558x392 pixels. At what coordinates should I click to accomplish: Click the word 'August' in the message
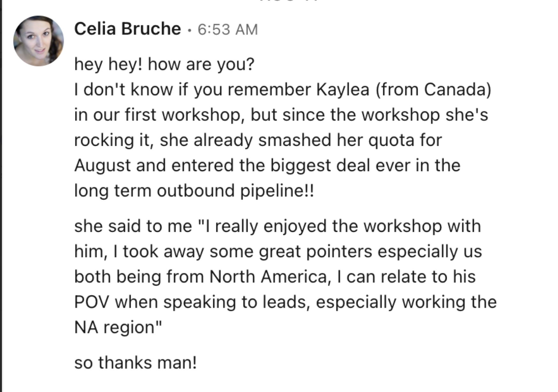coord(103,166)
